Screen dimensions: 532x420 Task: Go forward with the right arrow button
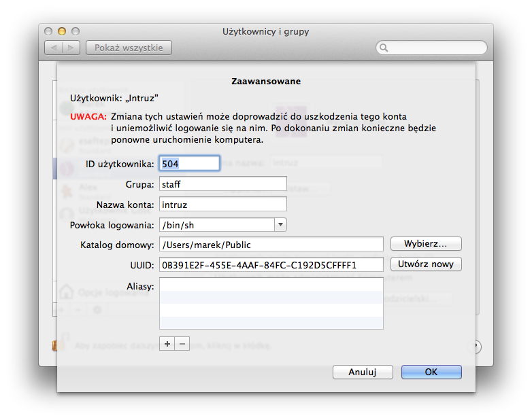click(x=72, y=48)
